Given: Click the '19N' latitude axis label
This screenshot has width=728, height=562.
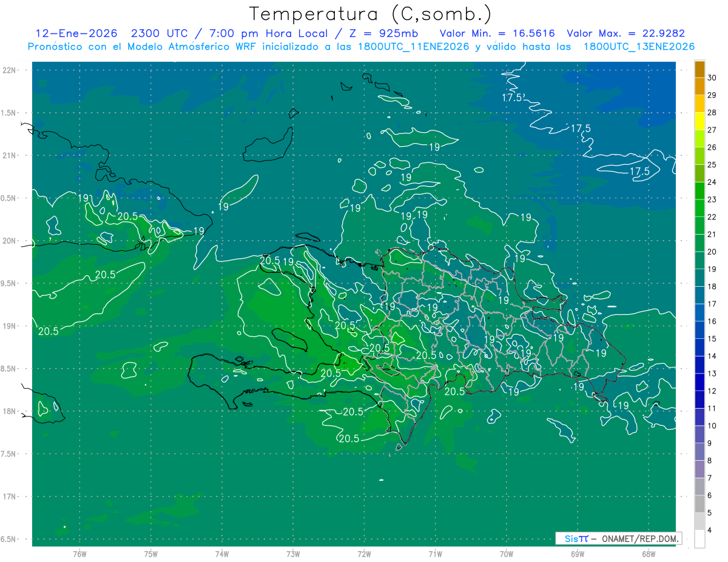Looking at the screenshot, I should tap(9, 326).
